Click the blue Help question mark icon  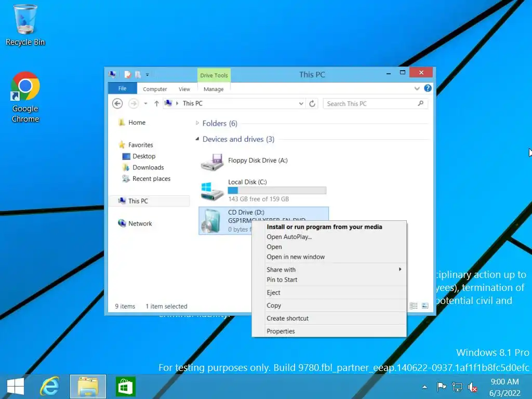[x=428, y=88]
